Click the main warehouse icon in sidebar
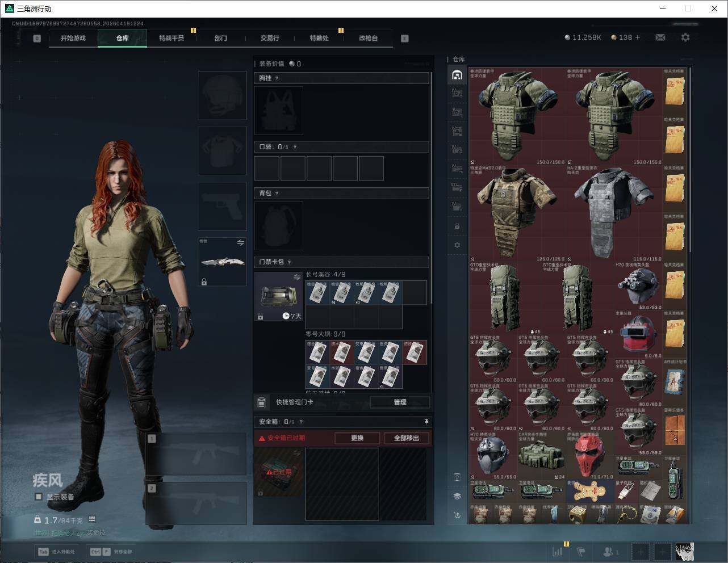Viewport: 728px width, 563px height. pos(457,75)
